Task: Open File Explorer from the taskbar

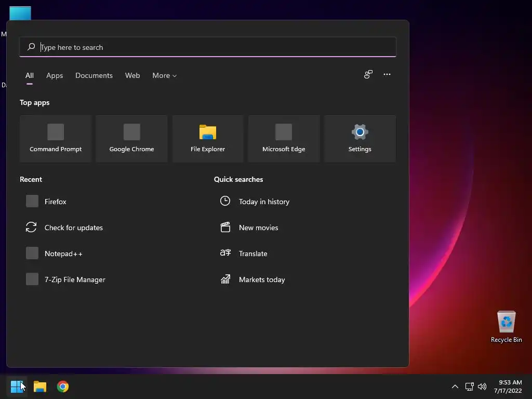Action: tap(39, 387)
